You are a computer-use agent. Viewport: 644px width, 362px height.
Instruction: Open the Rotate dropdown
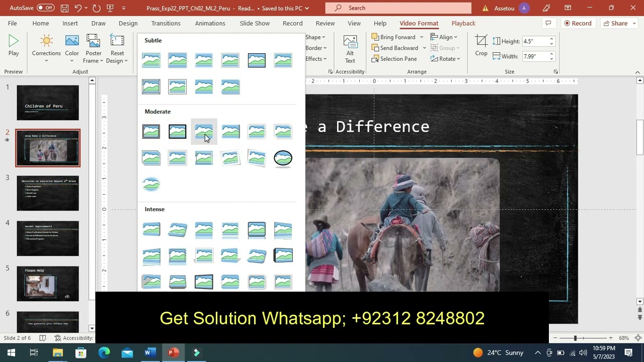coord(446,59)
